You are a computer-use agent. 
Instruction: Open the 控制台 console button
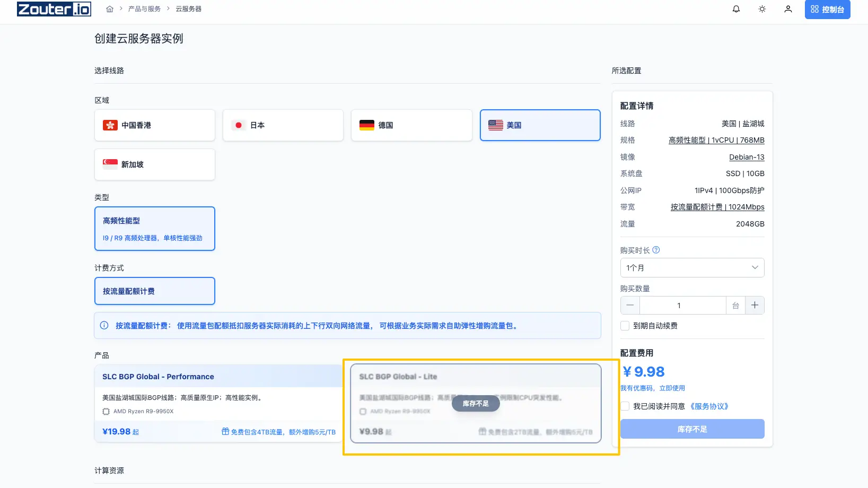[x=827, y=10]
